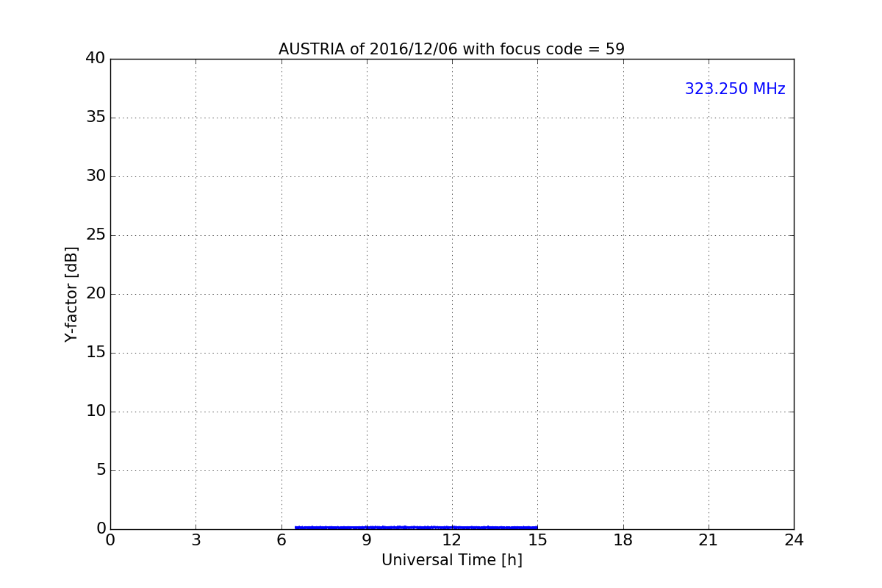882x588 pixels.
Task: Click x-axis tick label 21
Action: tap(709, 540)
